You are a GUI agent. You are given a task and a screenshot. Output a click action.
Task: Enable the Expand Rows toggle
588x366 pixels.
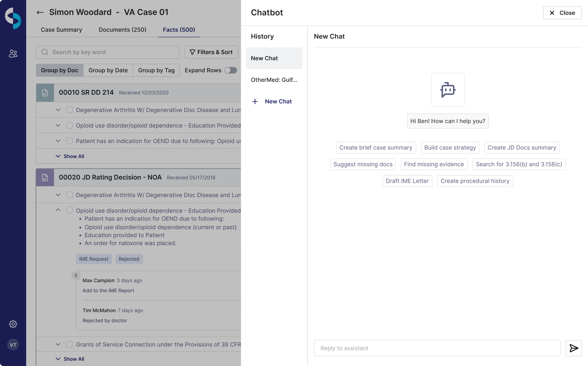[x=231, y=70]
